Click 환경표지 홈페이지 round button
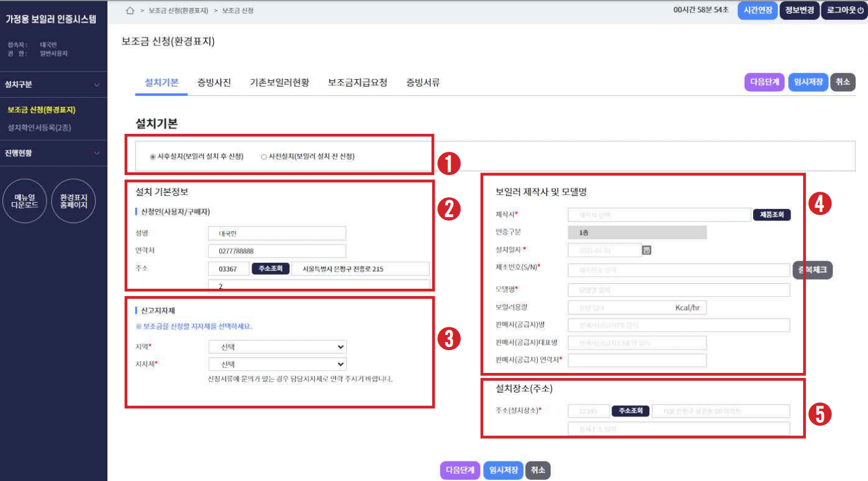 [x=74, y=201]
